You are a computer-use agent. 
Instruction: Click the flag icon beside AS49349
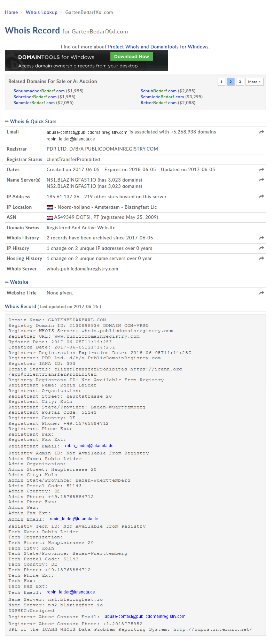pyautogui.click(x=50, y=217)
